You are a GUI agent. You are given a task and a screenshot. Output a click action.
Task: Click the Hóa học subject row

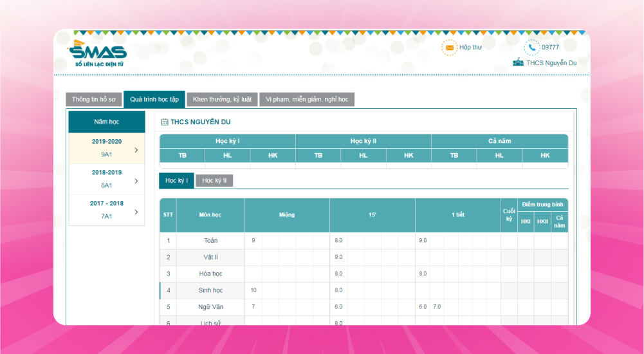(x=364, y=274)
